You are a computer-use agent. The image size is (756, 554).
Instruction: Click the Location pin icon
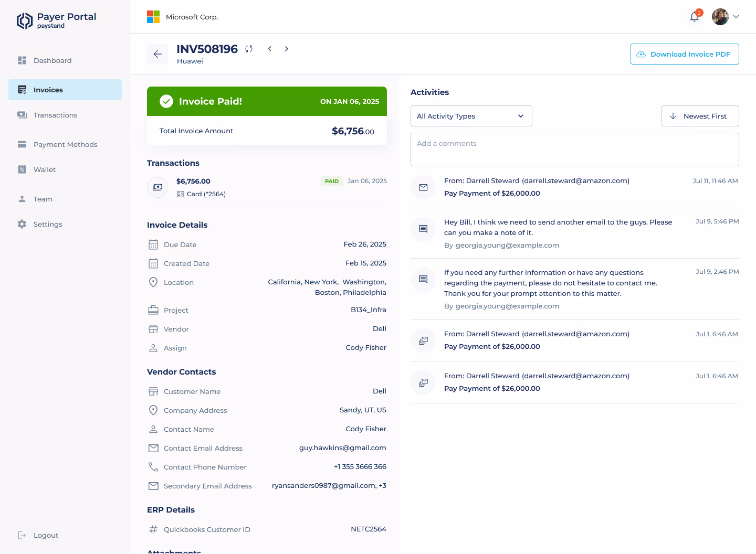point(153,282)
